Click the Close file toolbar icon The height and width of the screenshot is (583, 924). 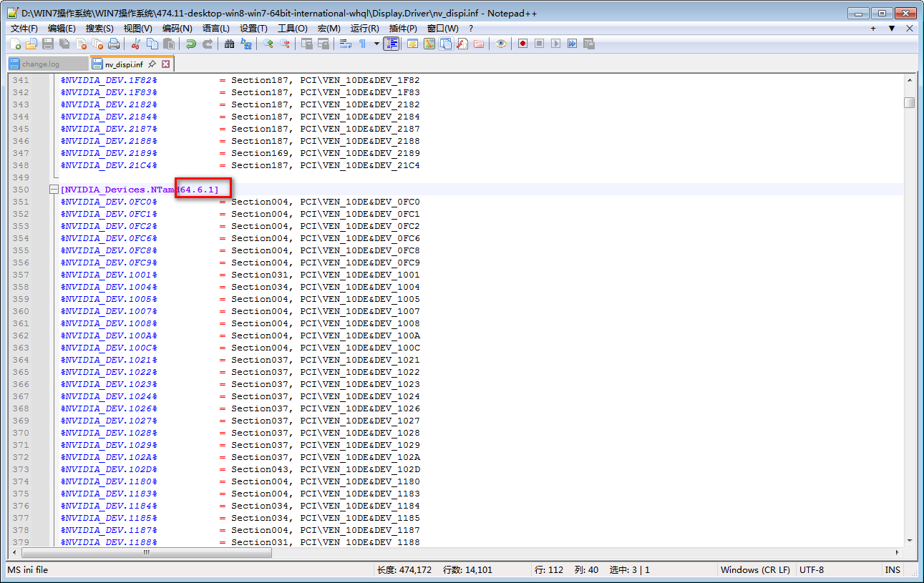click(x=82, y=44)
